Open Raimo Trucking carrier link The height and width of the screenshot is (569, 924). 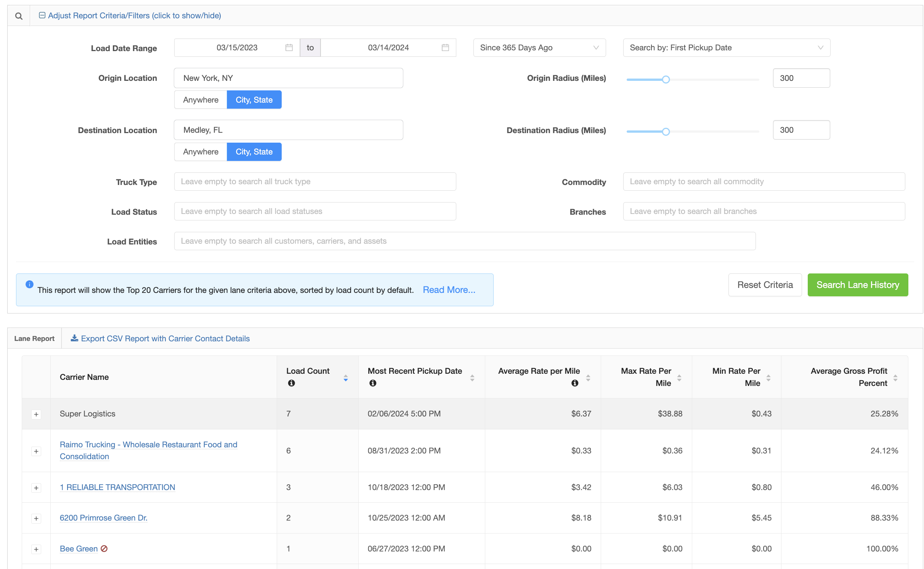click(x=148, y=450)
